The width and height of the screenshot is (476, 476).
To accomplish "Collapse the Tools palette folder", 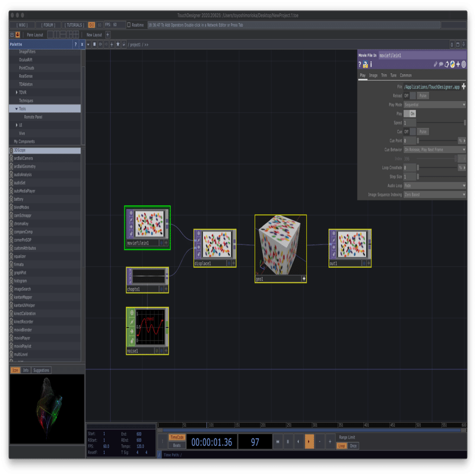I will point(17,109).
